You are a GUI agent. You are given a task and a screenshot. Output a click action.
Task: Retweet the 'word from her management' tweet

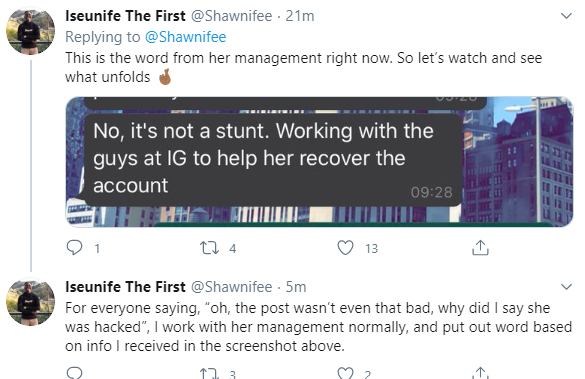(x=209, y=248)
